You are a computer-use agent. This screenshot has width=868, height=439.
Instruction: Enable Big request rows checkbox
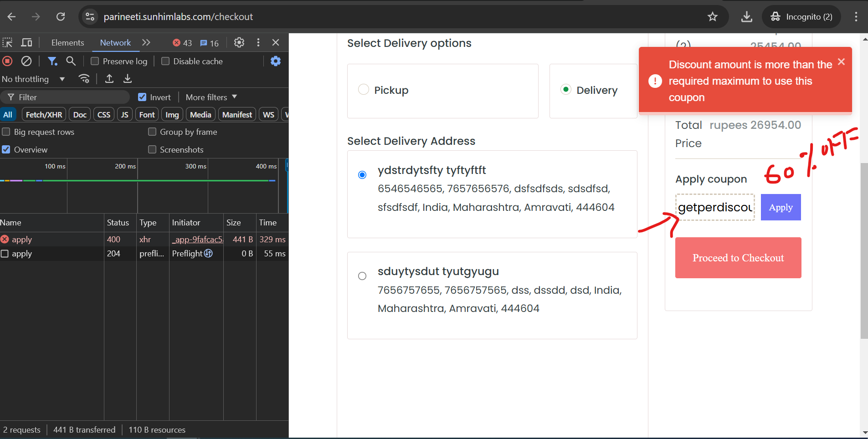(6, 132)
